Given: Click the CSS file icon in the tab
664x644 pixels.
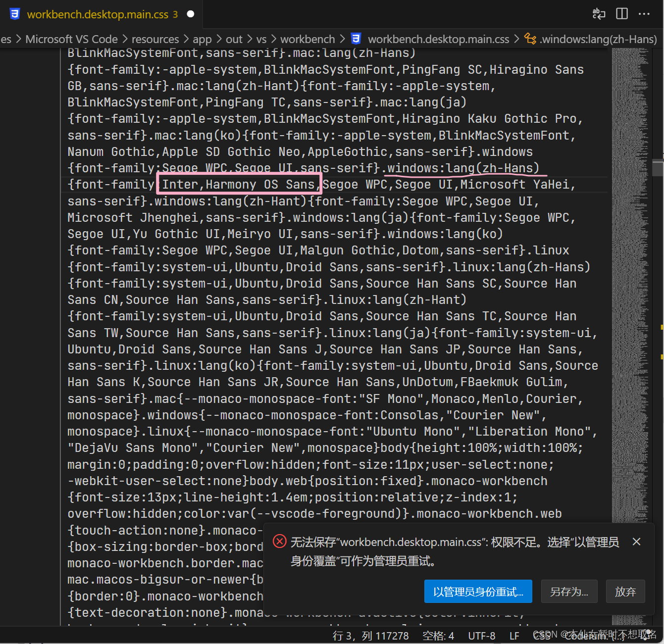Looking at the screenshot, I should (15, 14).
